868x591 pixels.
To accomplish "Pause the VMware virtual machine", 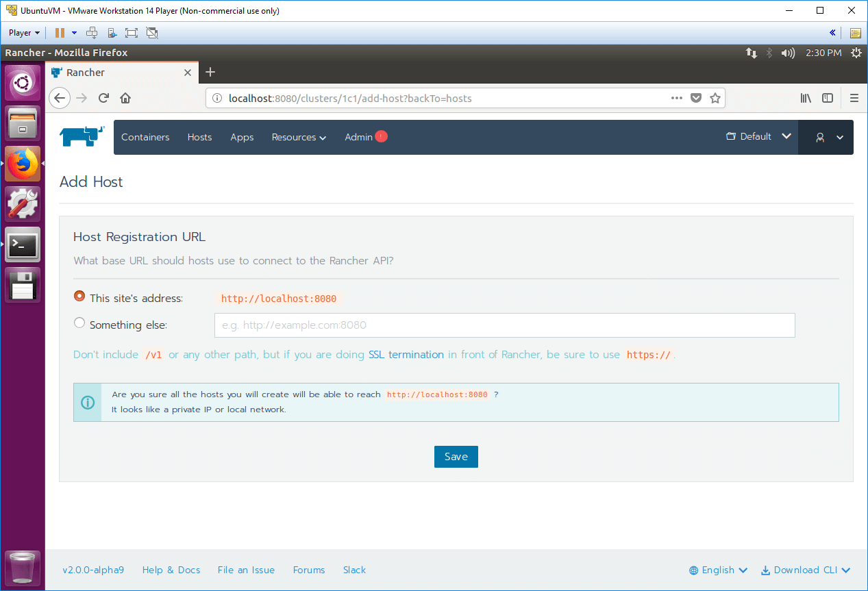I will click(x=60, y=32).
